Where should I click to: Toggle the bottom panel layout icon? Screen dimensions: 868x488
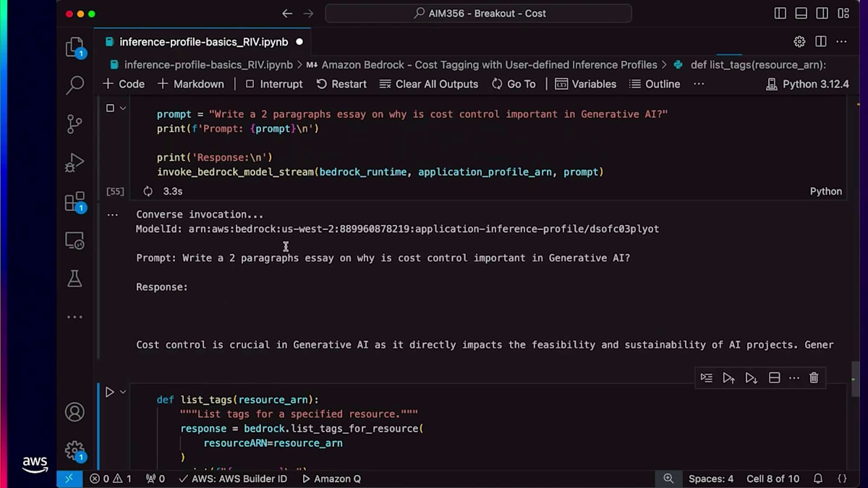point(801,13)
